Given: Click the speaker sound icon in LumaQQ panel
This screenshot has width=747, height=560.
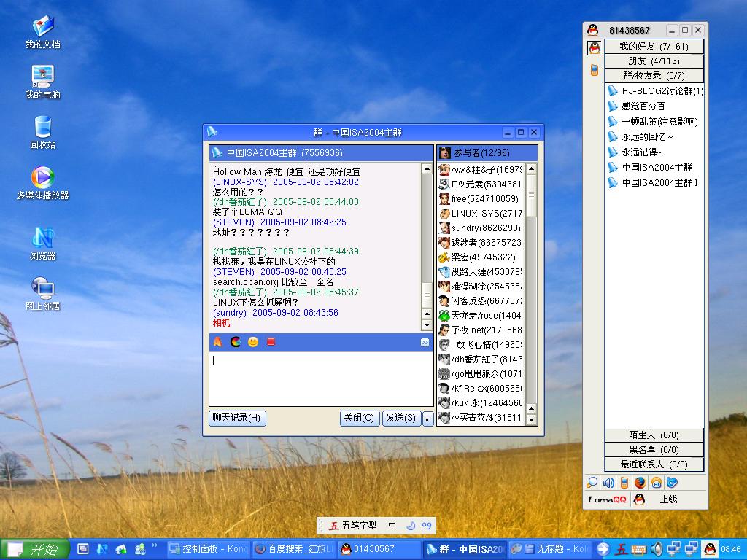Looking at the screenshot, I should pos(608,482).
